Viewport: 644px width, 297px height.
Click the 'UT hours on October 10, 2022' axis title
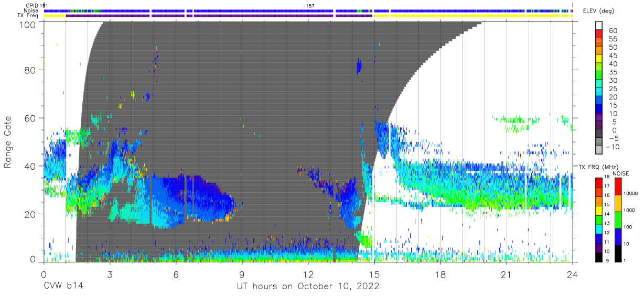tap(308, 286)
